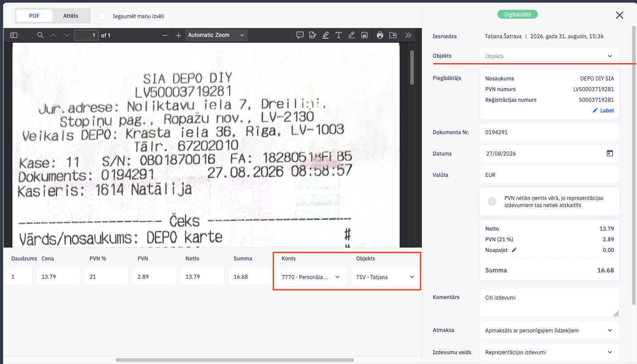637x364 pixels.
Task: Open the Atmaksa payment method dropdown
Action: click(549, 330)
